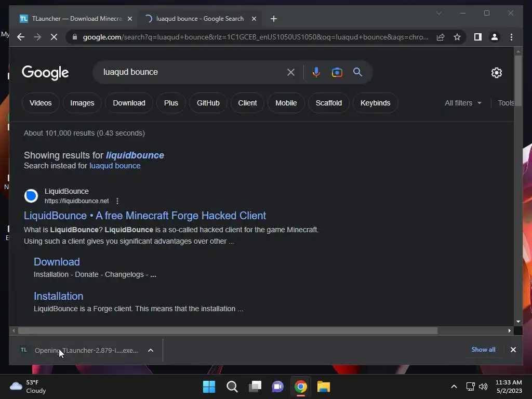Open Windows Start menu

209,387
